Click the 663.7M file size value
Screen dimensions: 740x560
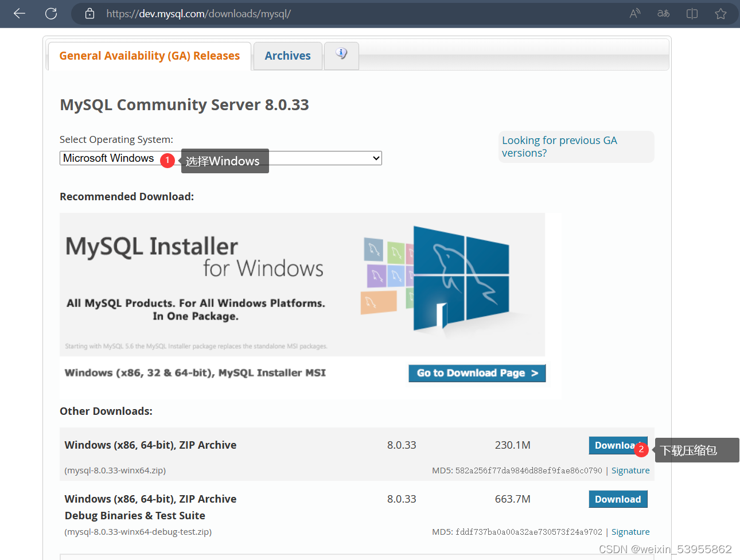pos(513,499)
